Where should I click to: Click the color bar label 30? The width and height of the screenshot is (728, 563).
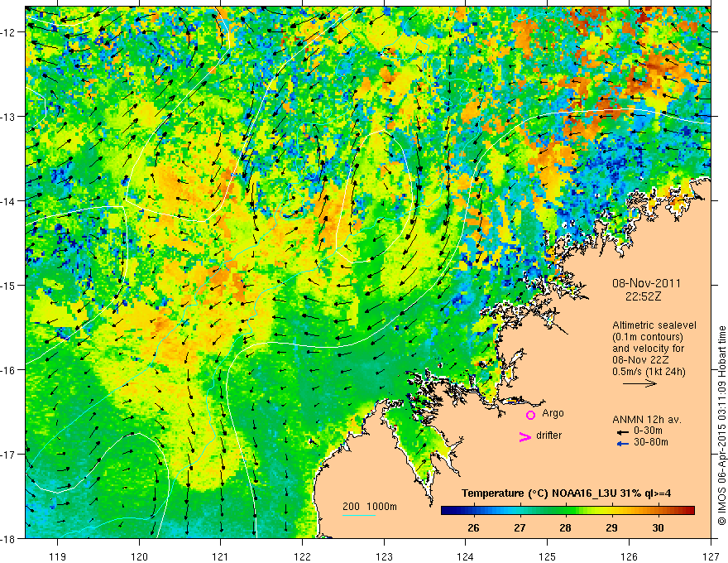pyautogui.click(x=658, y=528)
